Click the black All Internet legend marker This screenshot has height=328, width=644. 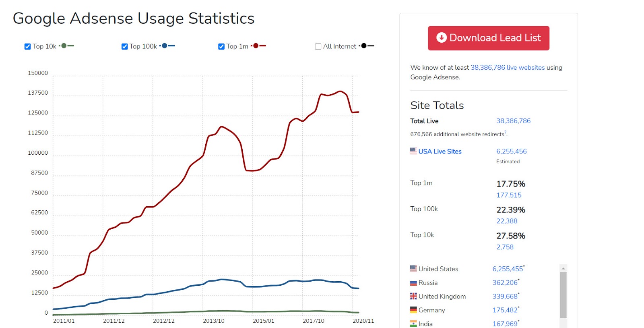(x=367, y=46)
